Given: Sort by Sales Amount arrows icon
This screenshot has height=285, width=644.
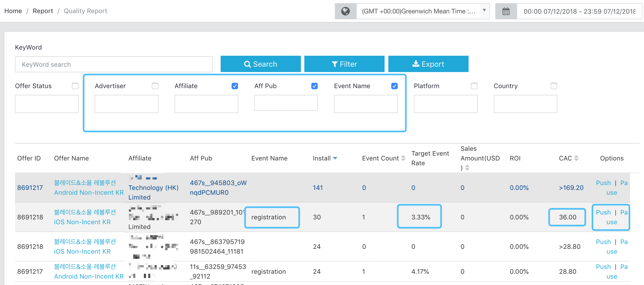Looking at the screenshot, I should click(467, 168).
